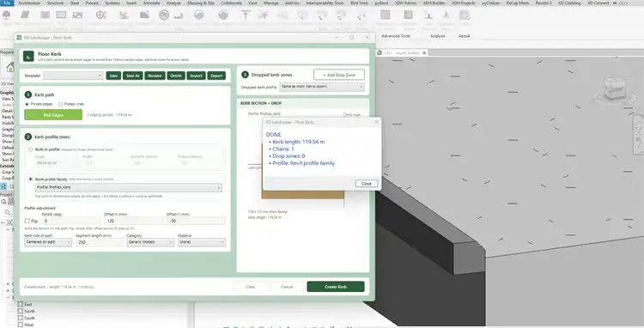Open the XD Cladding ribbon tab
The image size is (644, 328).
(x=569, y=3)
